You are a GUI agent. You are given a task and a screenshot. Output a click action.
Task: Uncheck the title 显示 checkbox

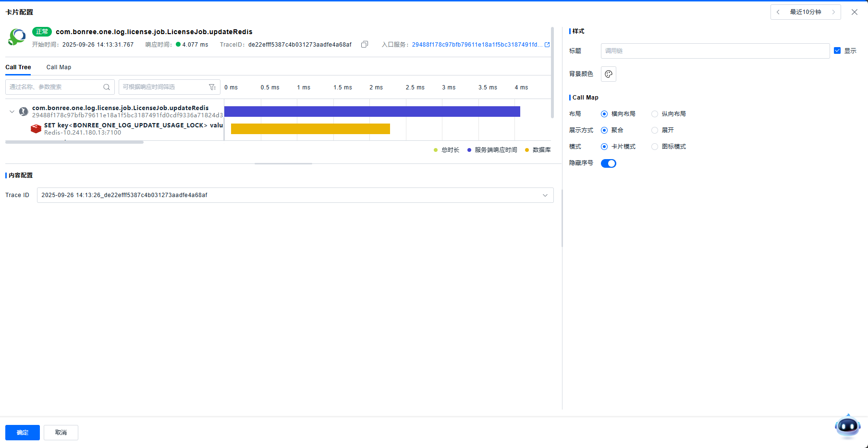coord(837,50)
